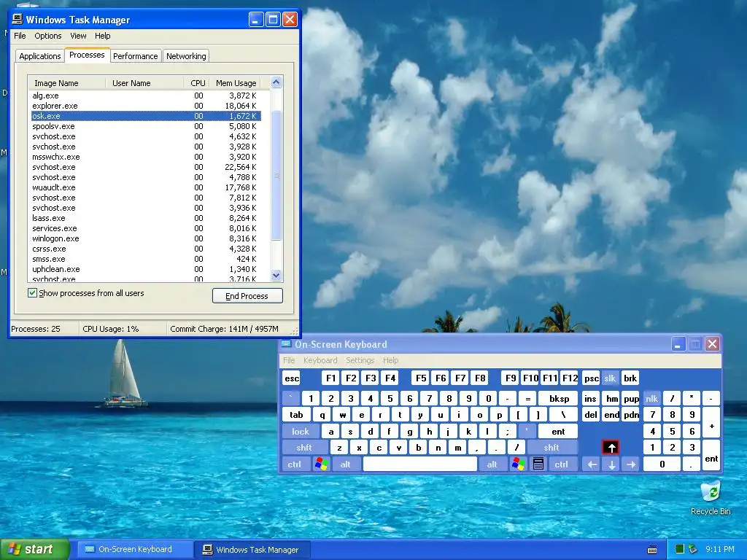Toggle the slk scroll lock key
Viewport: 747px width, 560px height.
pos(611,378)
